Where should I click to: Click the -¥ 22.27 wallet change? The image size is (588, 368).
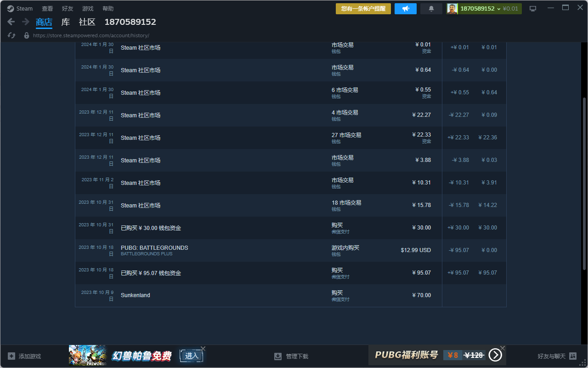459,115
